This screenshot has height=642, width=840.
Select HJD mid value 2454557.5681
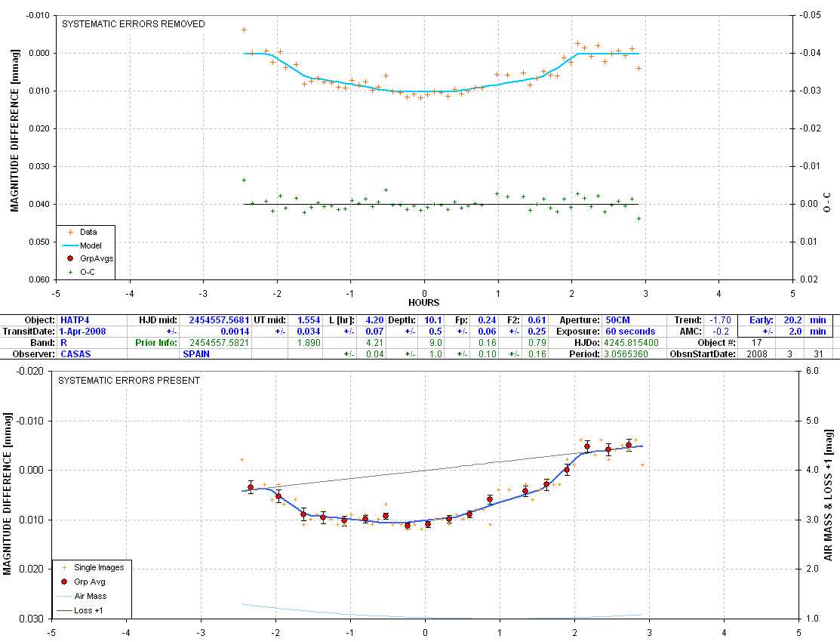(219, 320)
